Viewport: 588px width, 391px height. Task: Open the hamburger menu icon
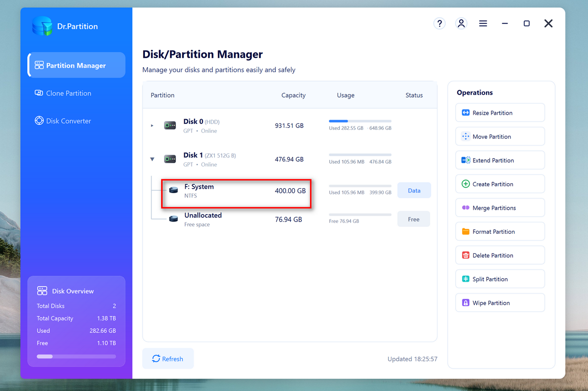(x=483, y=23)
